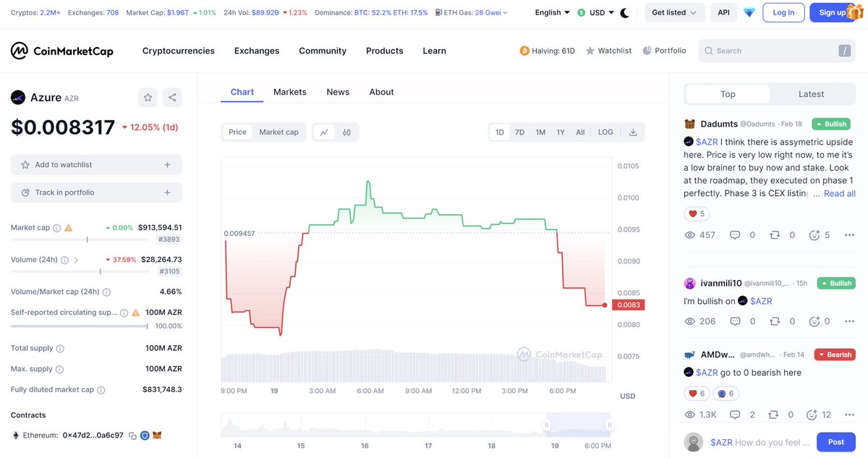Repost AMDw... bearish post
Screen dimensions: 868x458
point(775,415)
